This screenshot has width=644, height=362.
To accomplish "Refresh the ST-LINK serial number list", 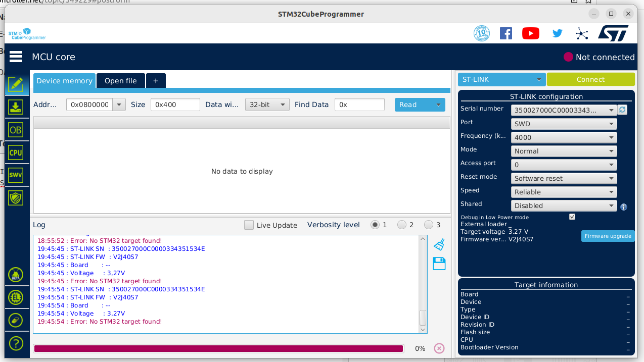I will click(x=622, y=110).
